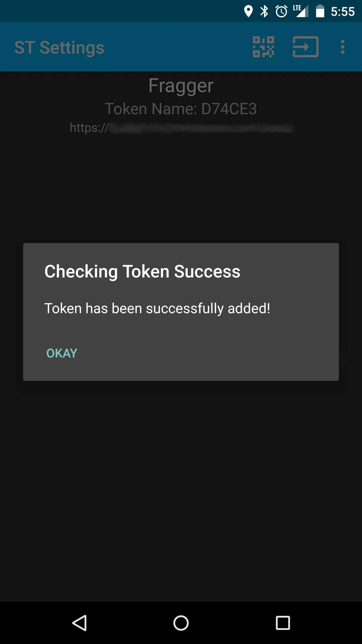Tap the Android home circle button
This screenshot has height=644, width=362.
click(x=181, y=623)
